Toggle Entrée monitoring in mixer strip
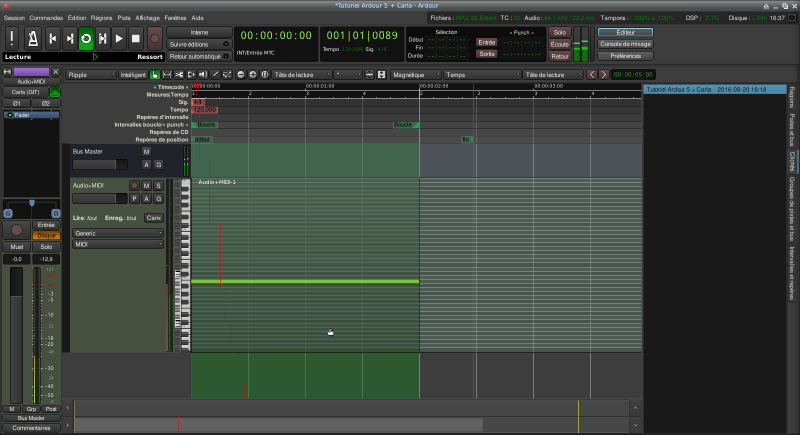The width and height of the screenshot is (800, 435). [46, 225]
